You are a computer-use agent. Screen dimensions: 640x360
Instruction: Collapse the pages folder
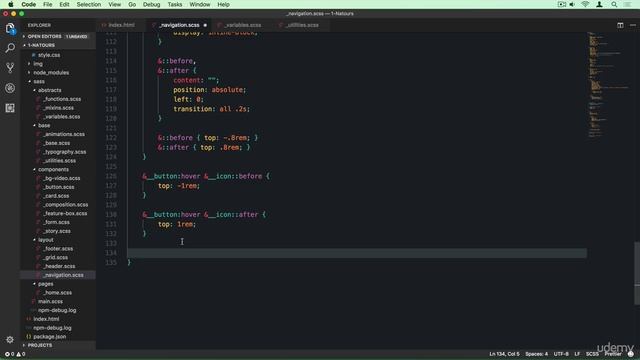point(46,284)
